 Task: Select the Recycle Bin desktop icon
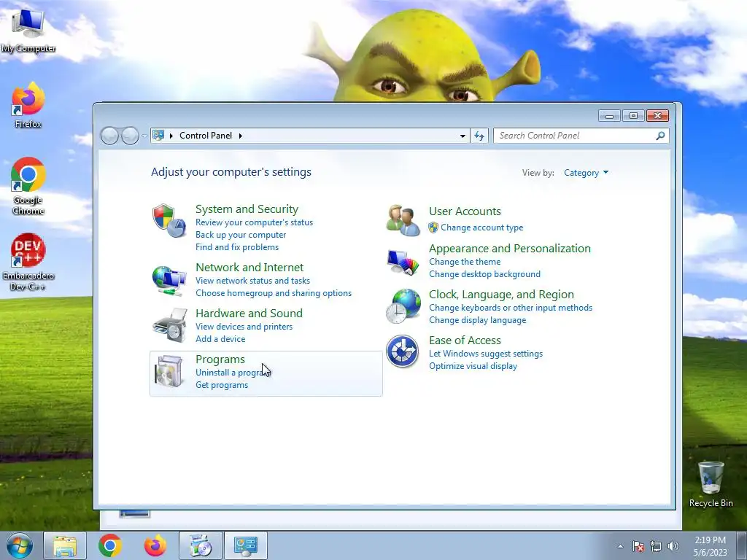[711, 484]
